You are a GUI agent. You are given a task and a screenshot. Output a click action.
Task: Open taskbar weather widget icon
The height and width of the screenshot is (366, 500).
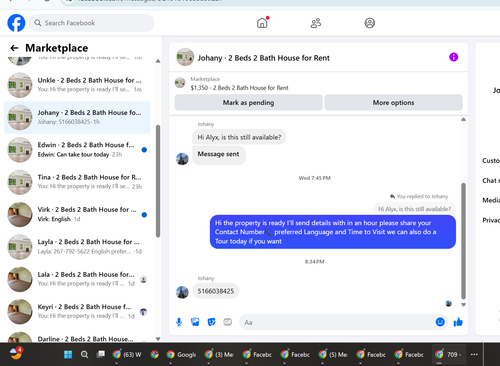[16, 354]
